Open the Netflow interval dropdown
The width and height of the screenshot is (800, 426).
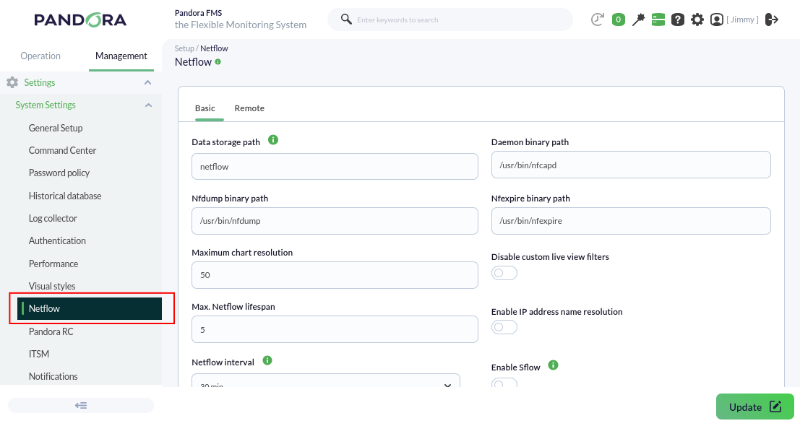326,381
